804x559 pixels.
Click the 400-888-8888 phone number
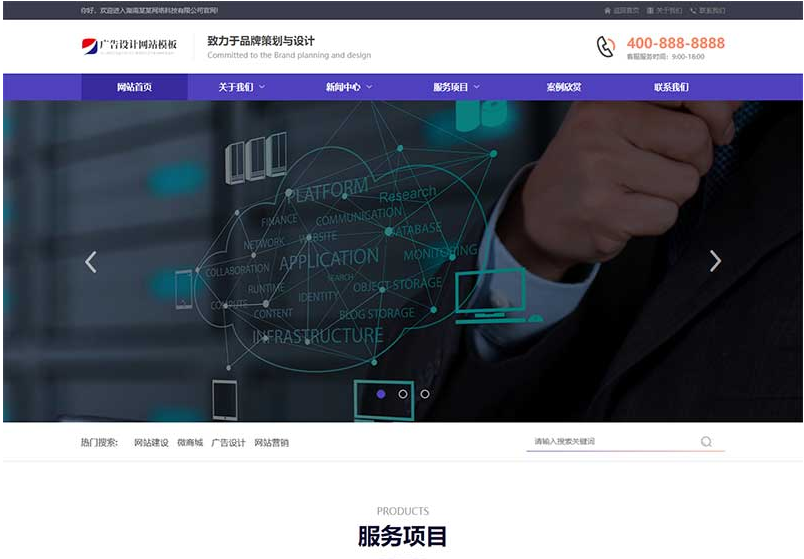pos(676,43)
